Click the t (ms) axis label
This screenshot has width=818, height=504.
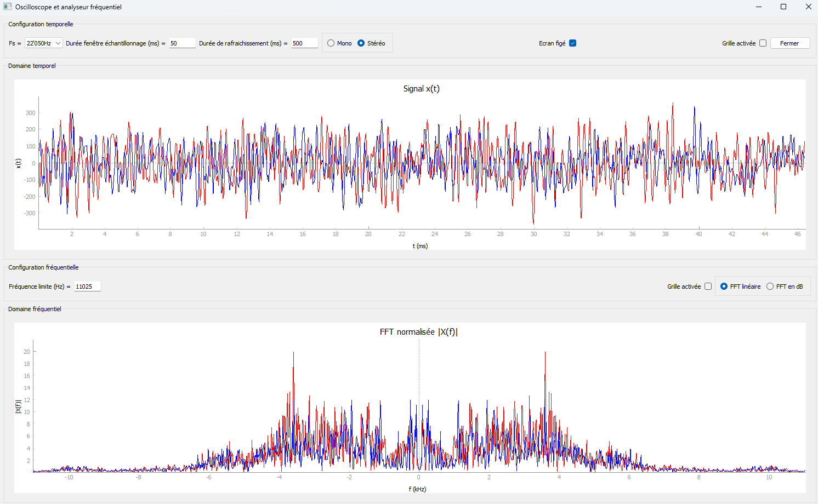(420, 246)
